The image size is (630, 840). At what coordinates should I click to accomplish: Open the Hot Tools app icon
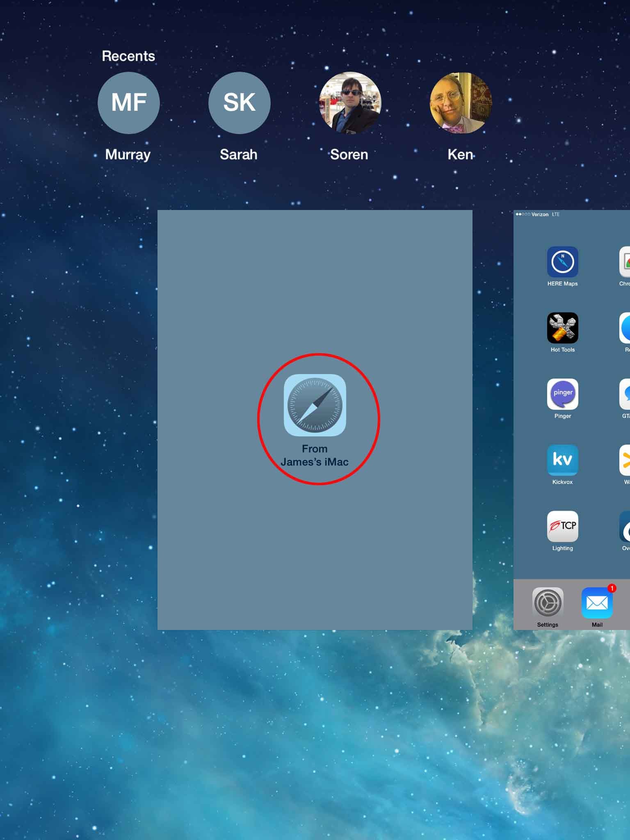(562, 328)
